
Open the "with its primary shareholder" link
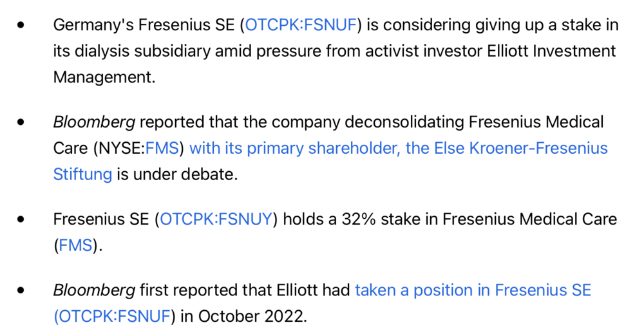398,149
